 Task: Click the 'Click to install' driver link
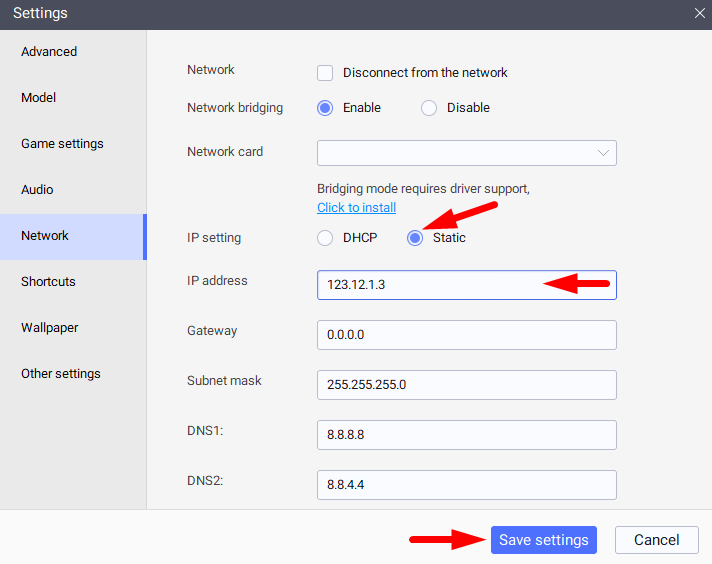pos(356,208)
